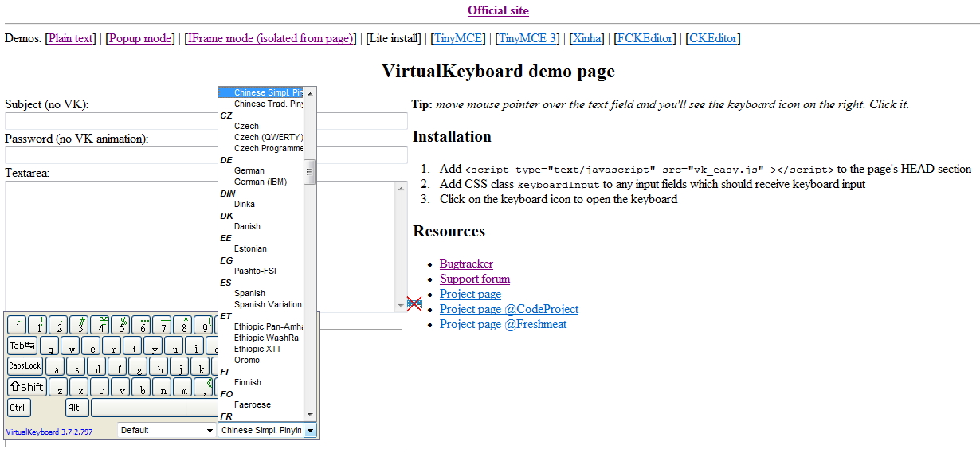Click the 'q' key on virtual keyboard

(x=49, y=346)
